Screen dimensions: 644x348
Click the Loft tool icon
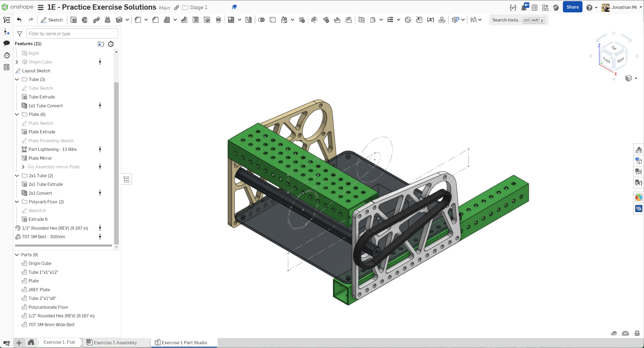(107, 20)
